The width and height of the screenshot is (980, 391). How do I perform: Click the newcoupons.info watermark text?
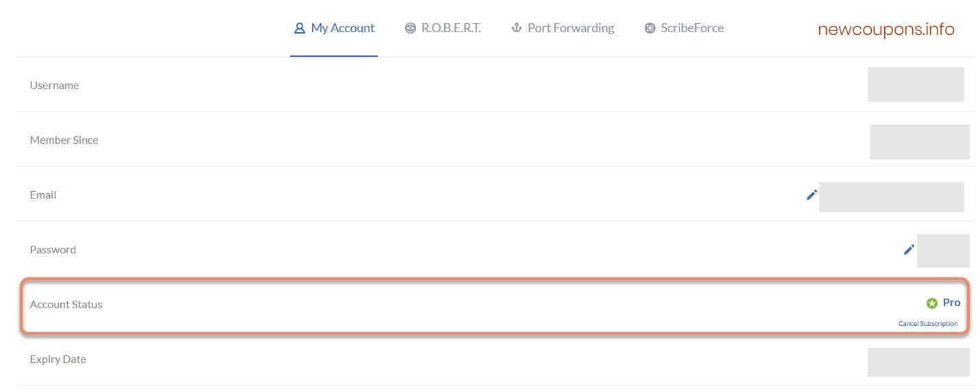pyautogui.click(x=886, y=29)
